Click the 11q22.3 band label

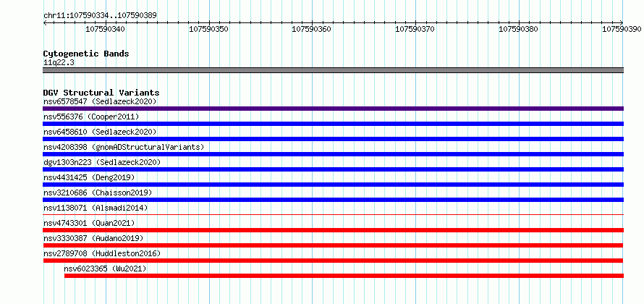pos(59,63)
